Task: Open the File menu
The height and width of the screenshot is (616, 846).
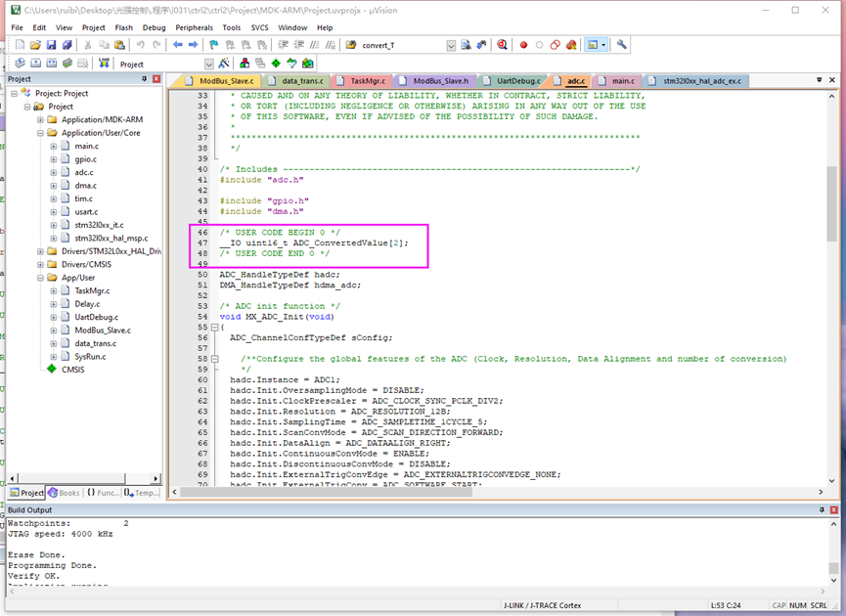Action: 18,27
